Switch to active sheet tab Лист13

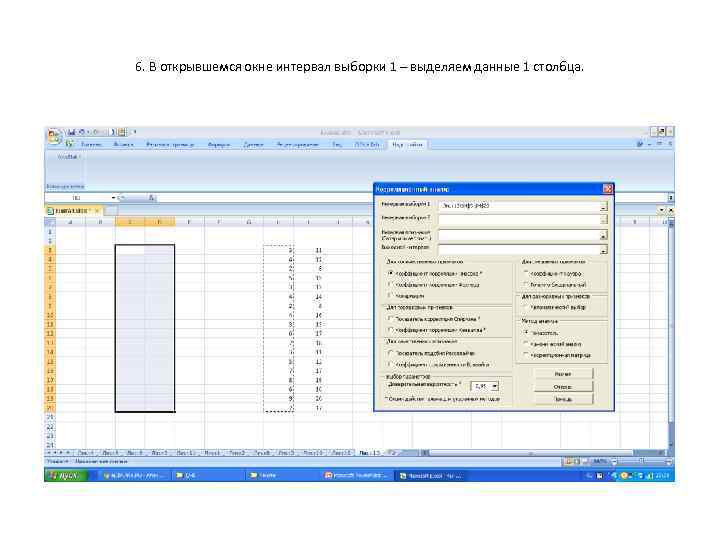370,453
